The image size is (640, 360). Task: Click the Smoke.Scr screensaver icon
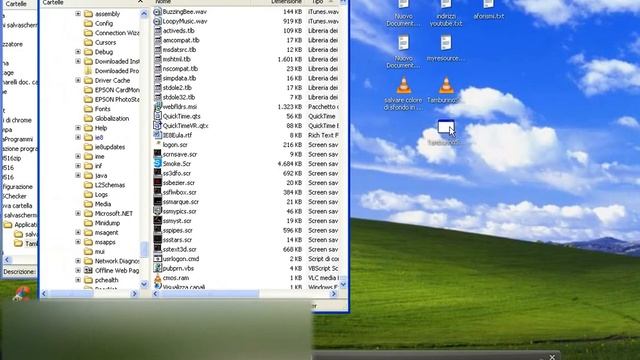click(158, 164)
